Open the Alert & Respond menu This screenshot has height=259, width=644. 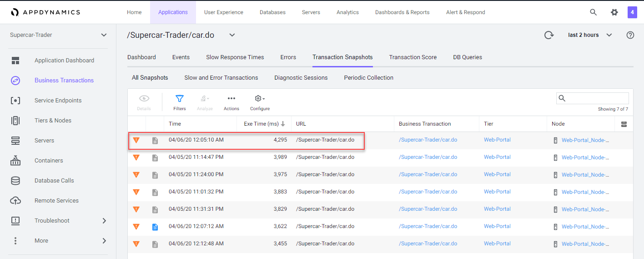click(x=466, y=12)
